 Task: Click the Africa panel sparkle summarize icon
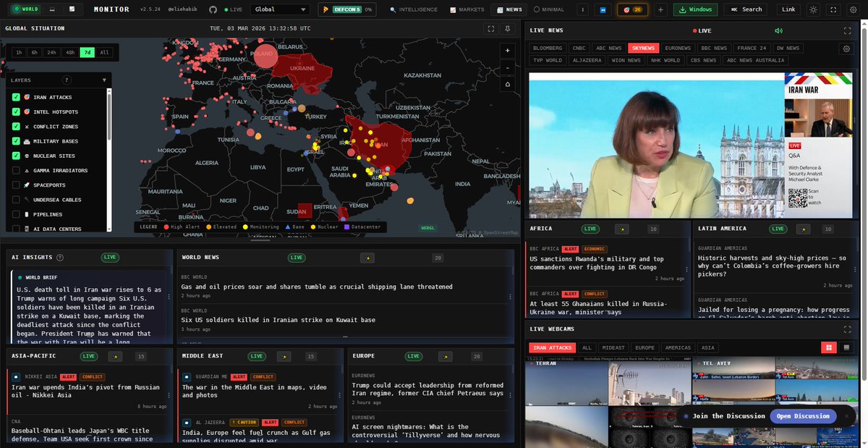coord(621,229)
